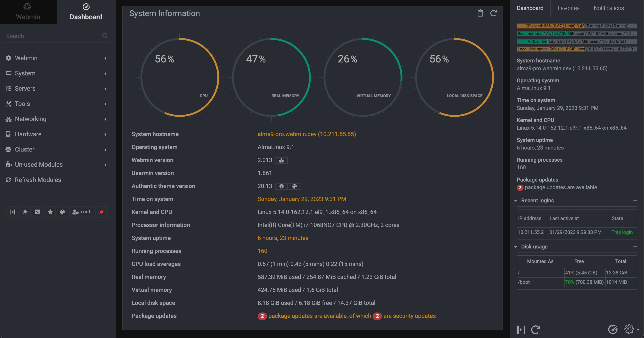Select the Dashboard tab in right panel
The height and width of the screenshot is (338, 644).
click(x=529, y=8)
